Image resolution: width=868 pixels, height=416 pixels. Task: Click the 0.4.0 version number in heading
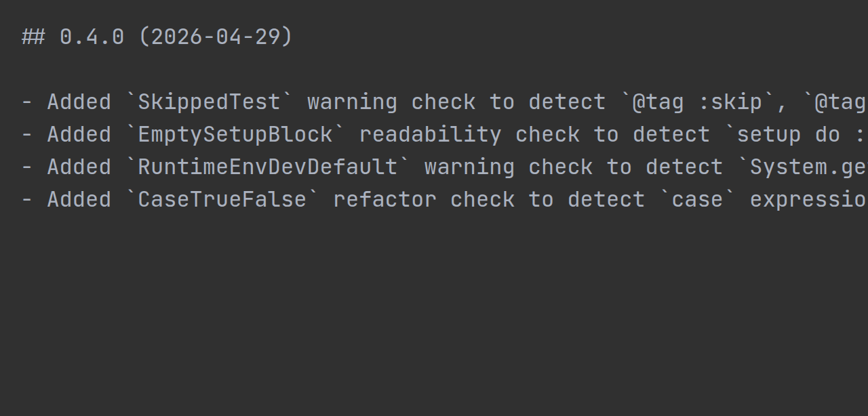pyautogui.click(x=92, y=37)
